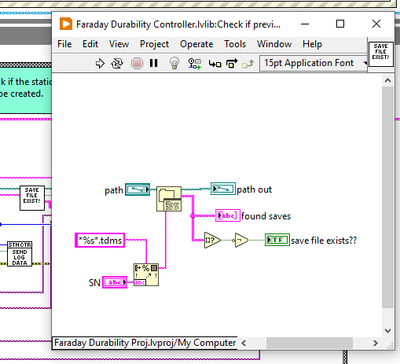This screenshot has height=364, width=400.
Task: Toggle Retain Wire Values icon
Action: 194,63
